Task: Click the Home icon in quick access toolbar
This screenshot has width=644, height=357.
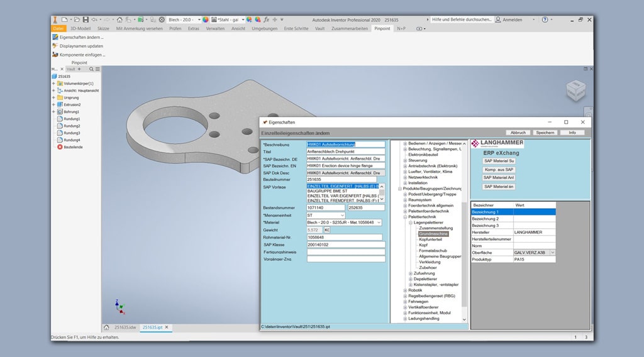Action: [x=119, y=19]
